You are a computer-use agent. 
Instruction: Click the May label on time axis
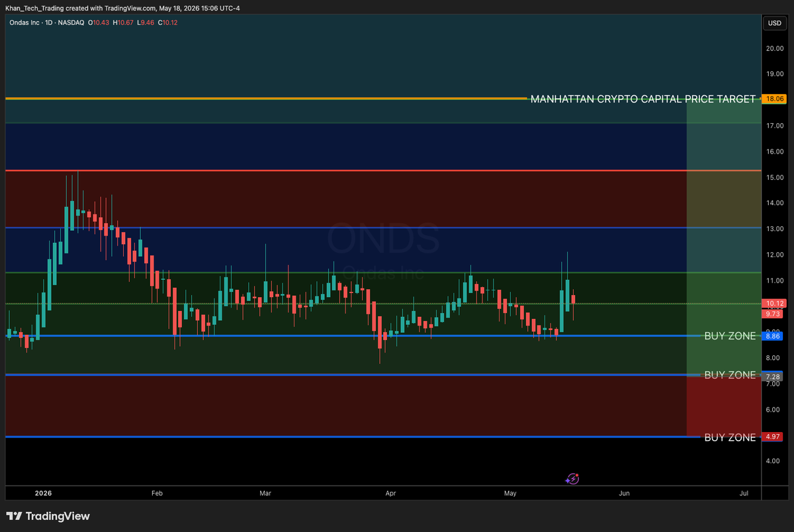[509, 493]
